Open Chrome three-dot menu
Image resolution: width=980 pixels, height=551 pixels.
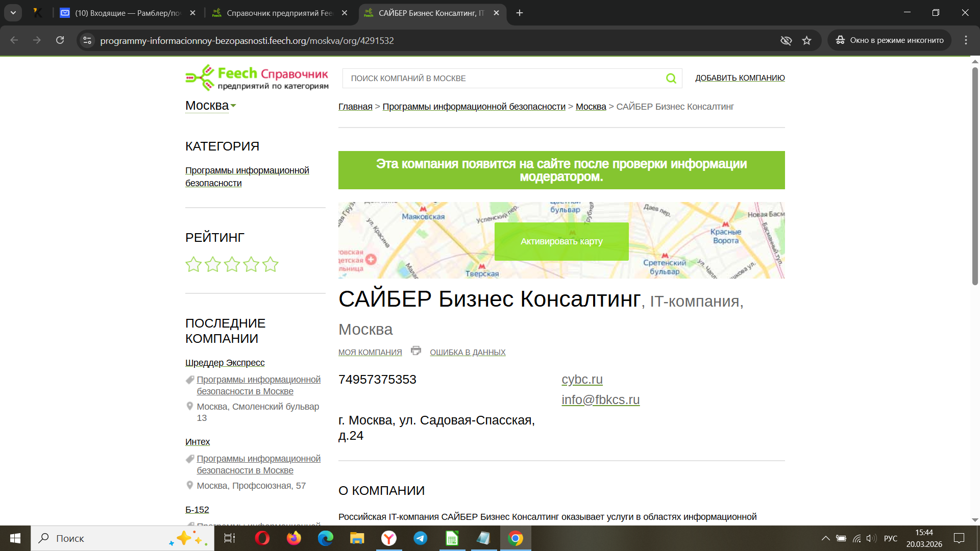[966, 40]
